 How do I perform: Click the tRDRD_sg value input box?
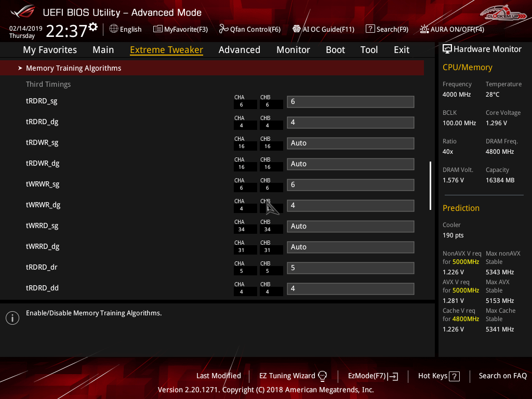(x=350, y=101)
